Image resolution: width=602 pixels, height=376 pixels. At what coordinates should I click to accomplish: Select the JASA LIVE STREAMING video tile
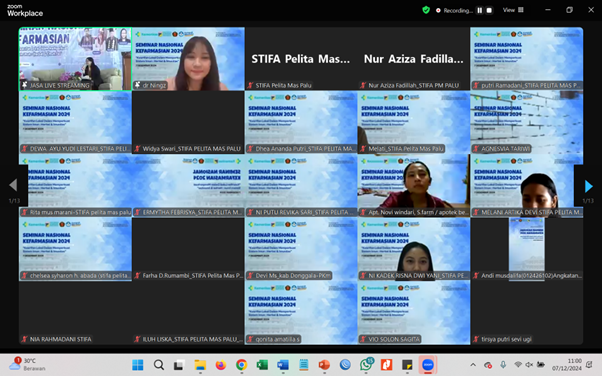(x=75, y=59)
